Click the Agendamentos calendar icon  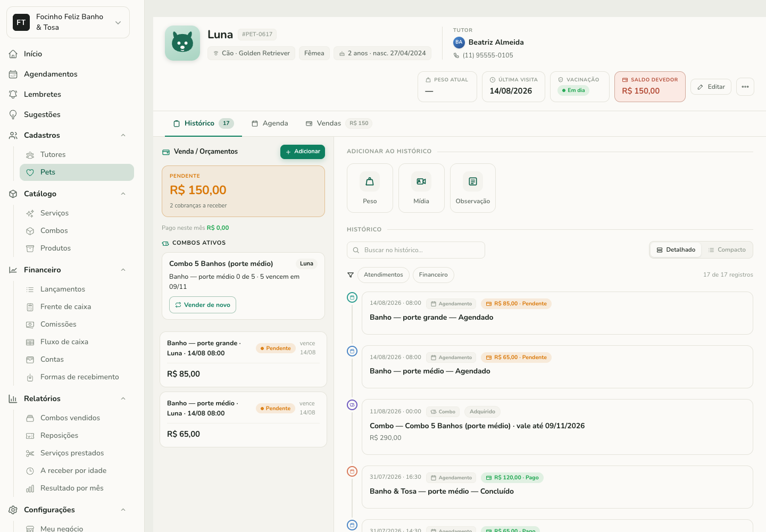(13, 74)
